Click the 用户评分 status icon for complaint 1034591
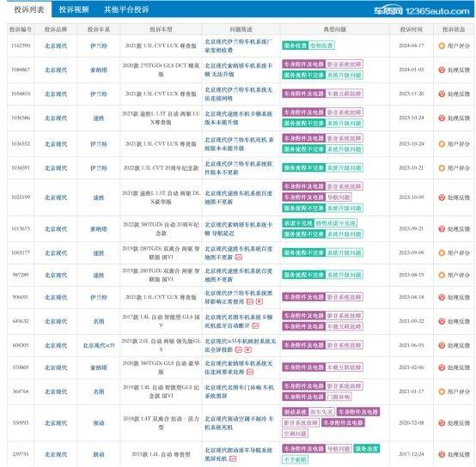The height and width of the screenshot is (467, 476). coord(442,168)
